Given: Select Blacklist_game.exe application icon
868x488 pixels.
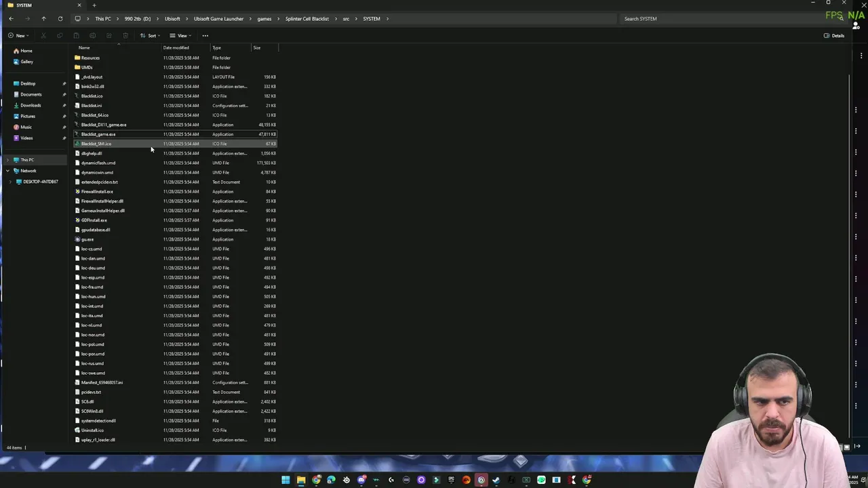Looking at the screenshot, I should tap(77, 134).
